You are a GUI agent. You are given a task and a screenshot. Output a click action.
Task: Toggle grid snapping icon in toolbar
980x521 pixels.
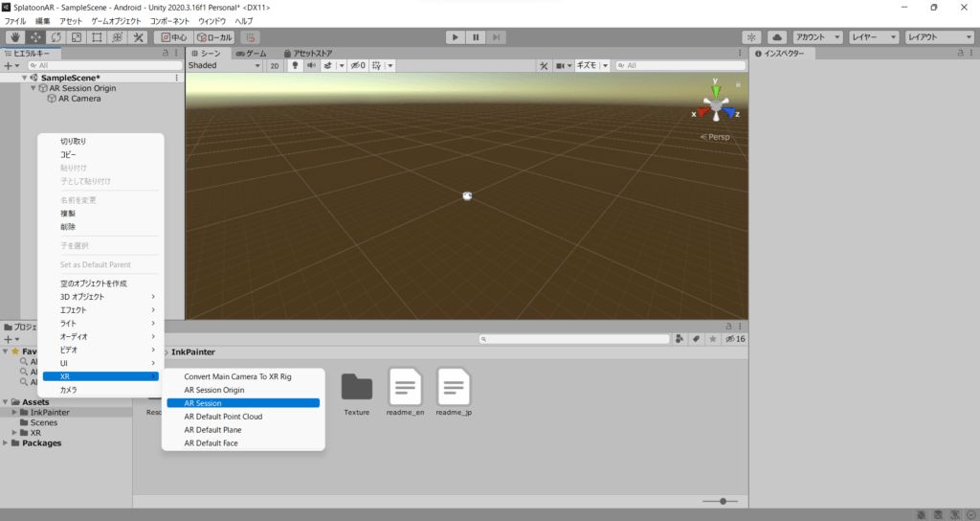(x=250, y=37)
